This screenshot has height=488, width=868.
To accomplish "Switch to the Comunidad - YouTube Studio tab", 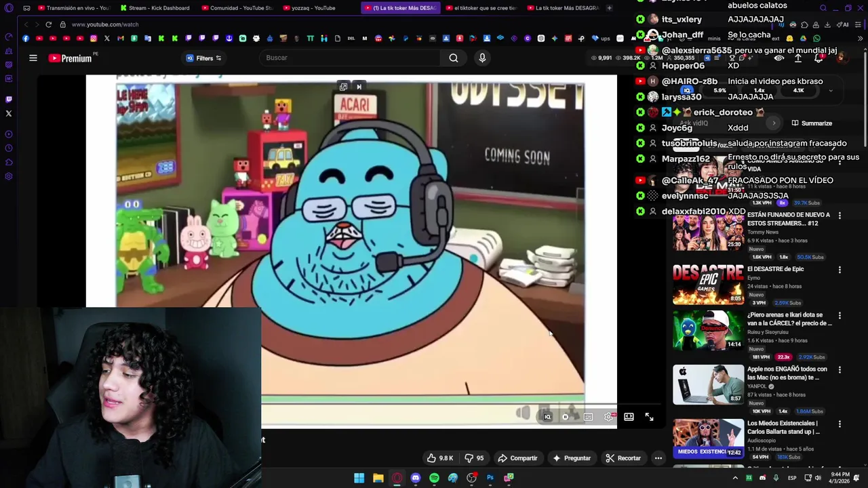I will [236, 8].
